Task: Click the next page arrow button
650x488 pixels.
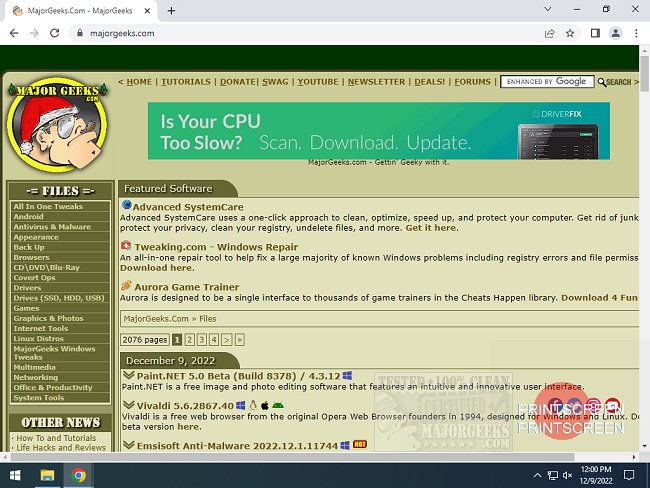Action: click(226, 340)
